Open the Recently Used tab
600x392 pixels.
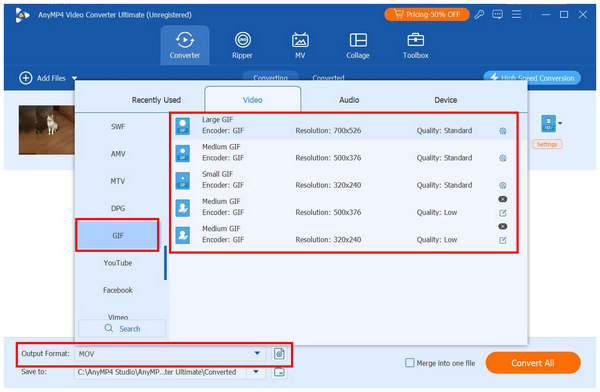coord(156,100)
